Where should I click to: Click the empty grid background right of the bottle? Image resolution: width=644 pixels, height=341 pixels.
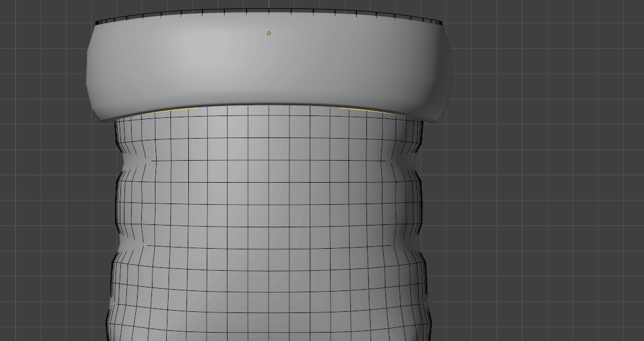(x=536, y=208)
